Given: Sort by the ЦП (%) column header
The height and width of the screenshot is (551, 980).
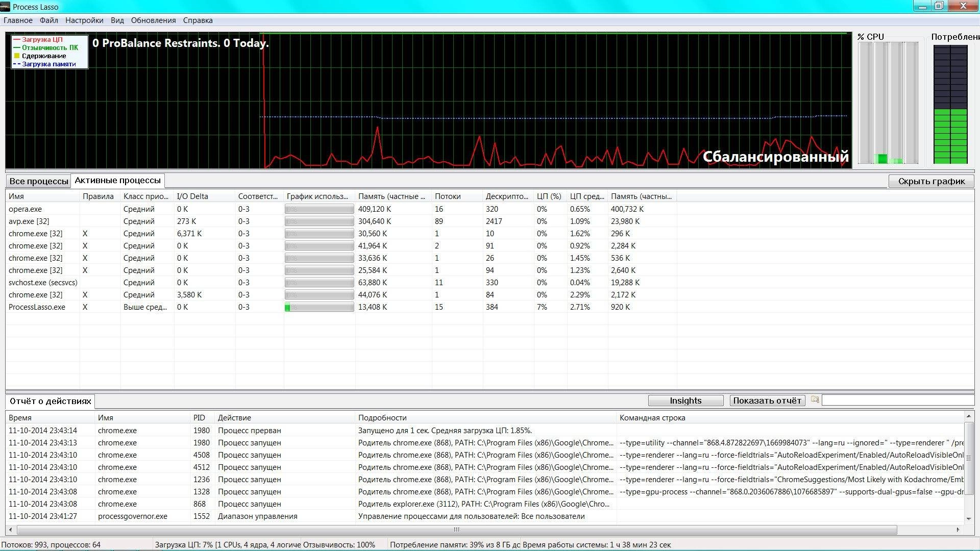Looking at the screenshot, I should [x=550, y=196].
